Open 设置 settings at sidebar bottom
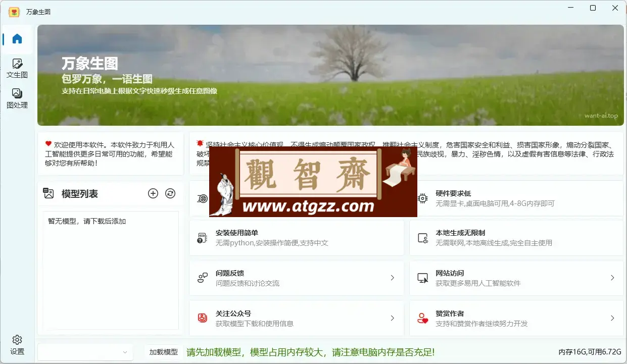 (x=17, y=345)
